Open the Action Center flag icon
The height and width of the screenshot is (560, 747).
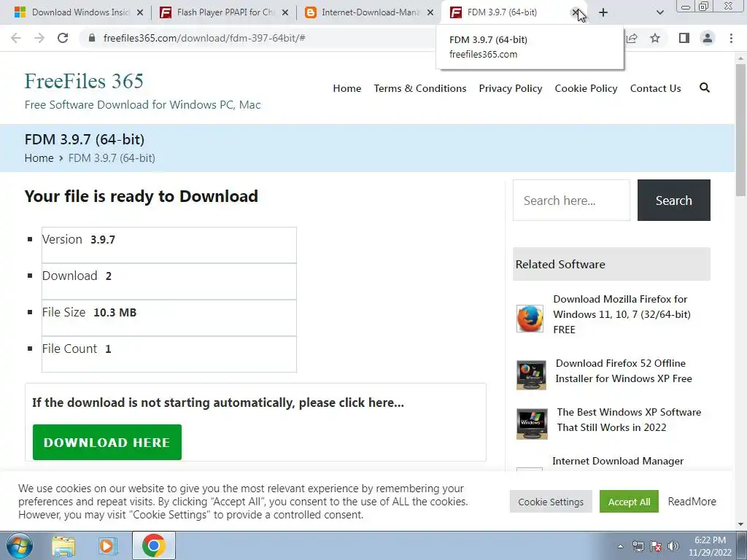pos(656,546)
